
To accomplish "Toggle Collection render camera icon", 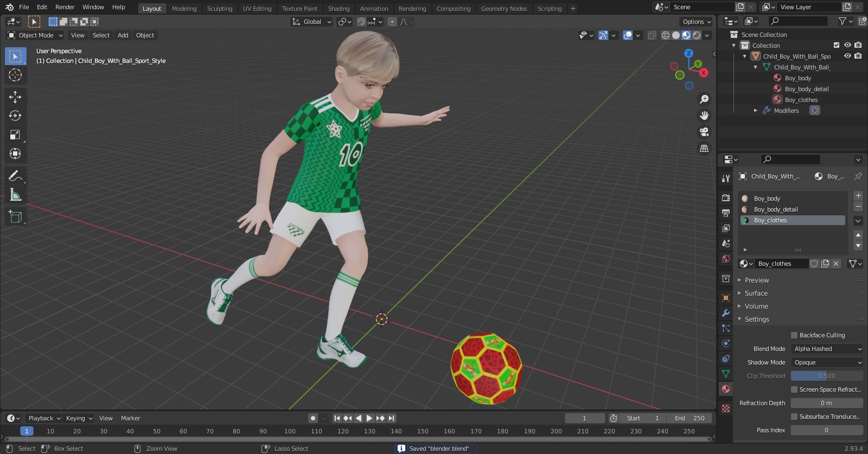I will pyautogui.click(x=858, y=45).
